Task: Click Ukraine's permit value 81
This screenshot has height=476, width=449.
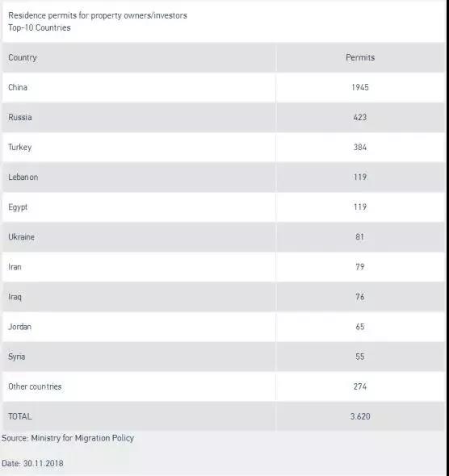Action: 359,236
